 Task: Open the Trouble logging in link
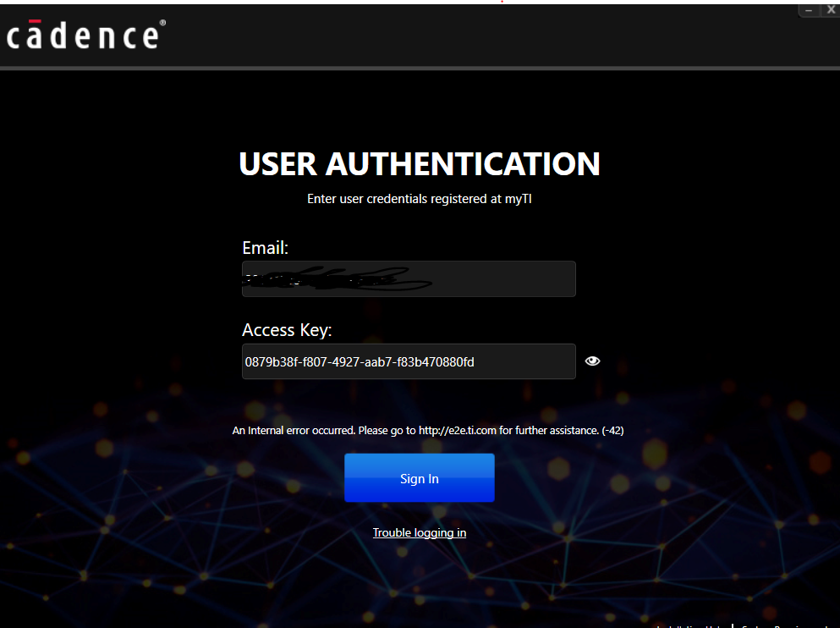[420, 532]
